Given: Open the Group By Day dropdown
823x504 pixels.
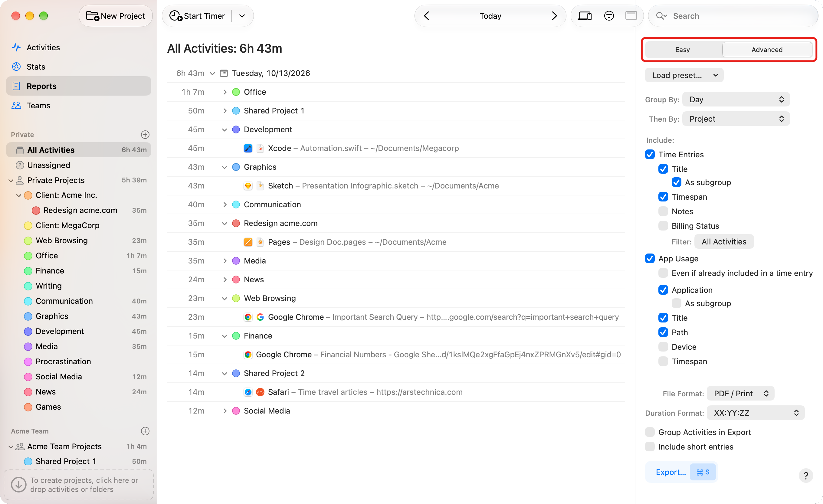Looking at the screenshot, I should pos(736,99).
